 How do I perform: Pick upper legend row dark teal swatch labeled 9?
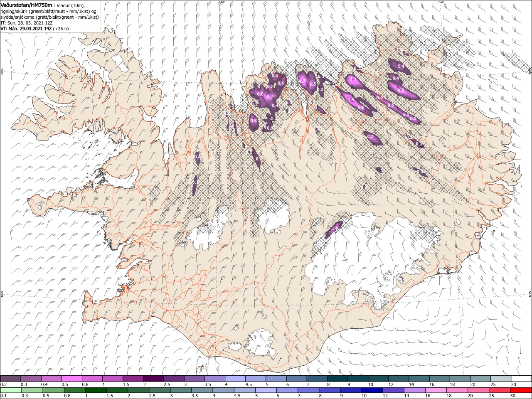(x=357, y=379)
